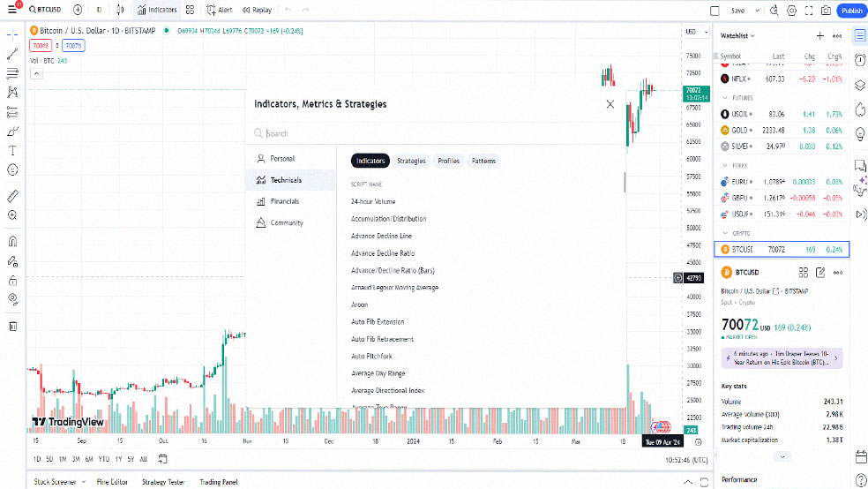Select the trend line drawing tool
Screen dimensions: 868x489
[12, 54]
